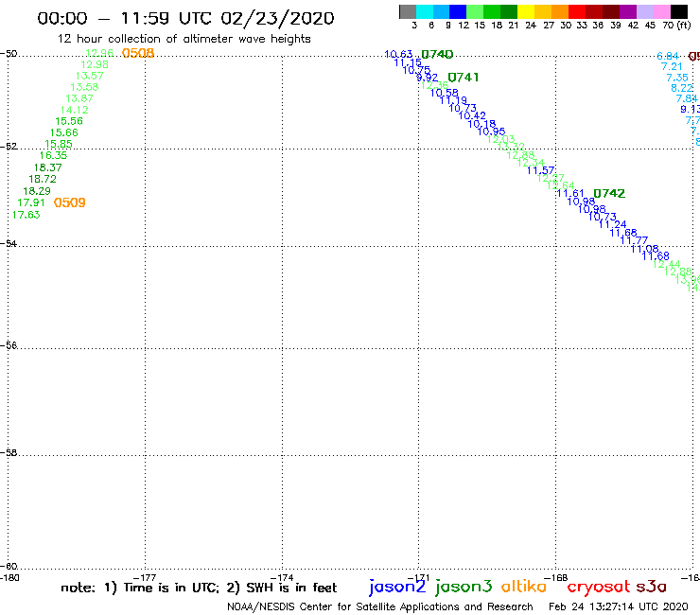700x615 pixels.
Task: Select the bright red swatch in the color scale
Action: click(x=577, y=12)
